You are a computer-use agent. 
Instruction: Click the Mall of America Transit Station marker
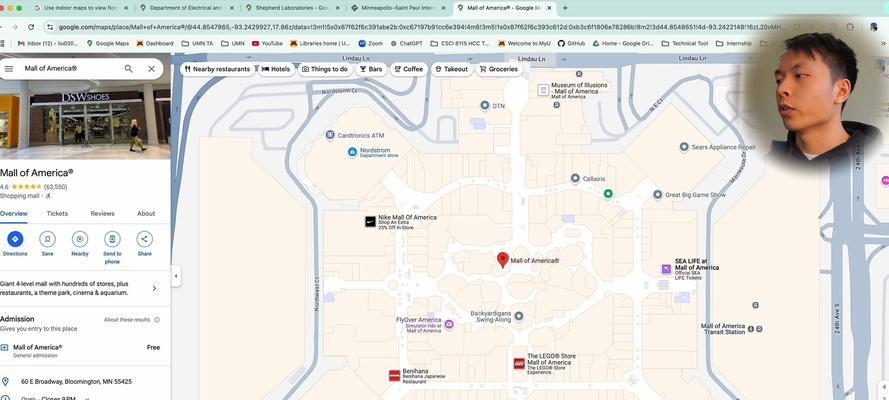pos(751,329)
